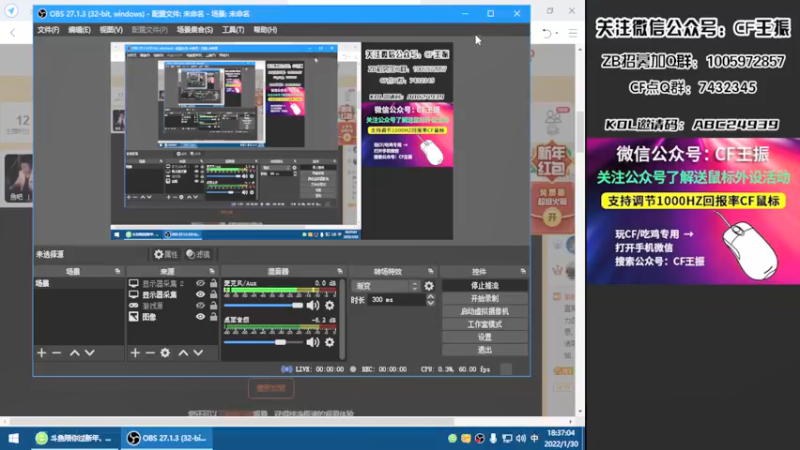Undock the 场景 panel via its header icon
The width and height of the screenshot is (800, 450).
tap(118, 271)
